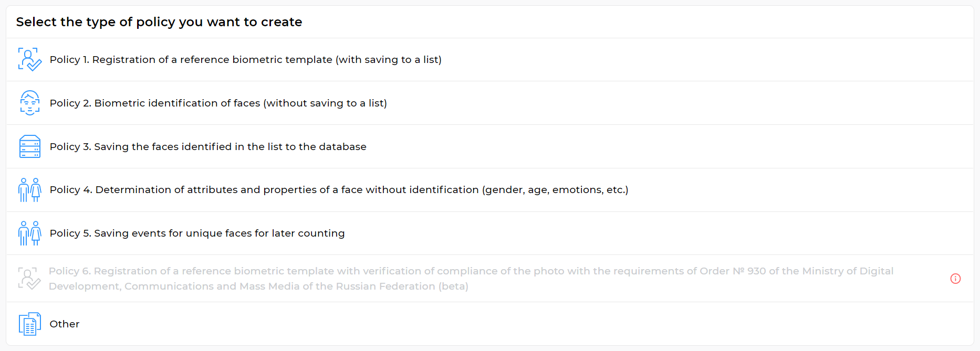Click the biometric template registration icon for Policy 1

[30, 59]
